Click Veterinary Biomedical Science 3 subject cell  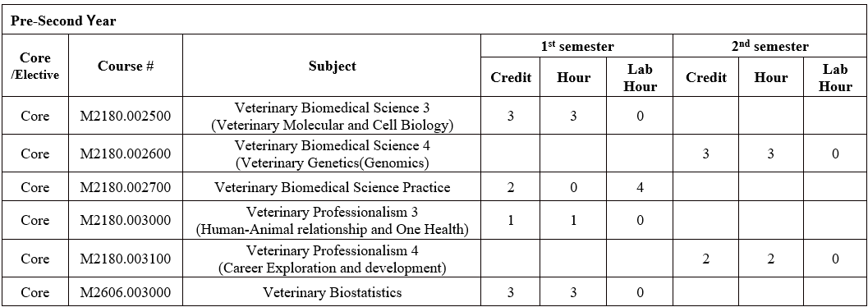pyautogui.click(x=332, y=116)
